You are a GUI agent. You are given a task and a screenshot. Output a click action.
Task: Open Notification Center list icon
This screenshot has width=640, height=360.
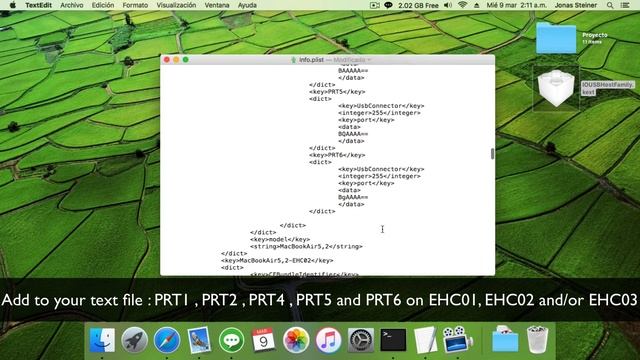625,5
